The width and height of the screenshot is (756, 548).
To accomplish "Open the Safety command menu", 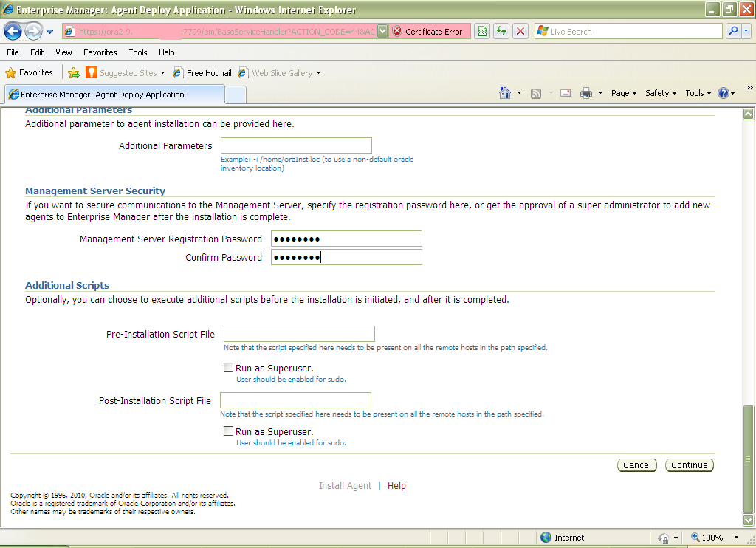I will [x=661, y=93].
